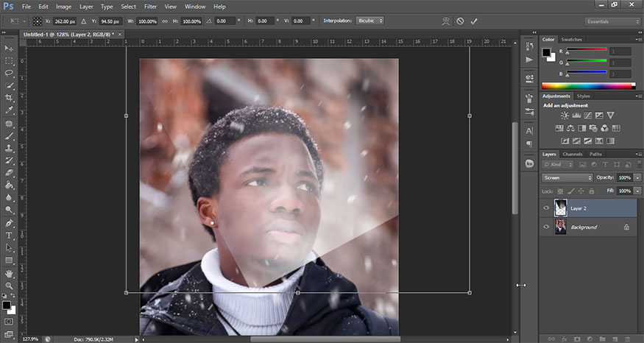644x343 pixels.
Task: Open the Layer menu
Action: tap(86, 7)
